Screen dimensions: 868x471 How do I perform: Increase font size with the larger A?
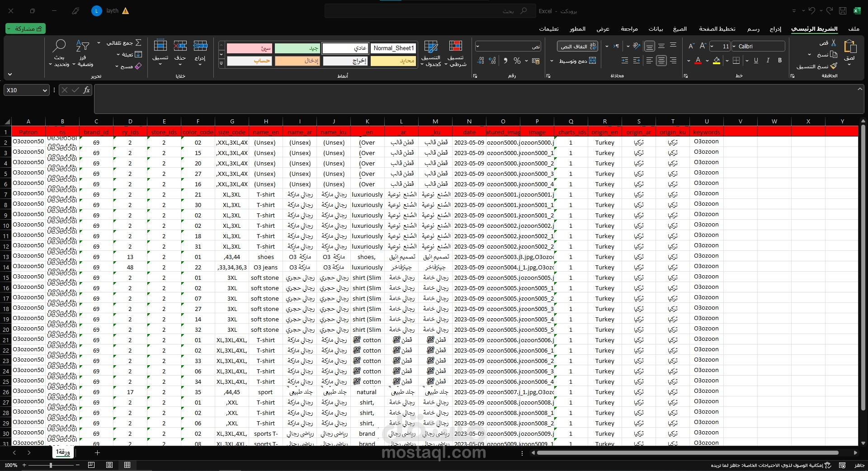[x=703, y=46]
